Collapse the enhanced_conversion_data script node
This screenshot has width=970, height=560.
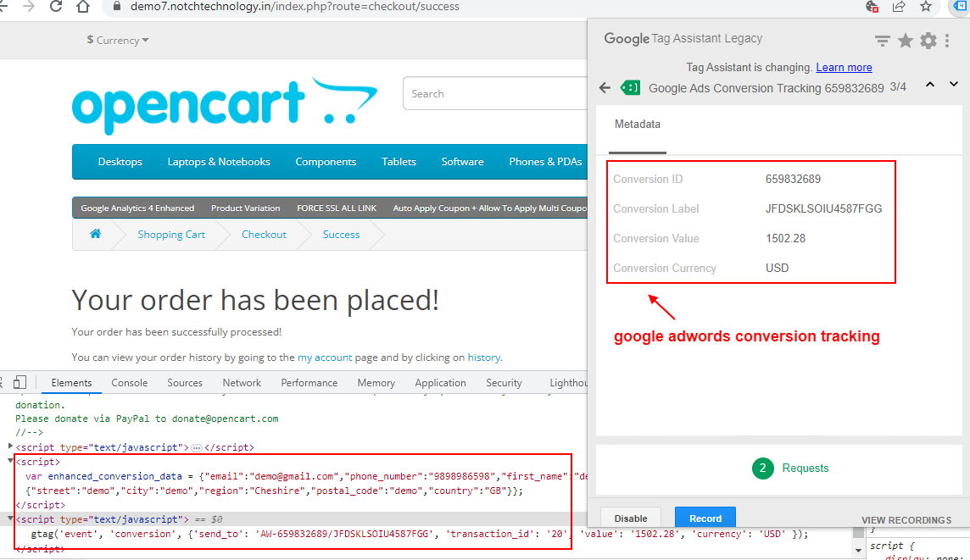pos(10,461)
